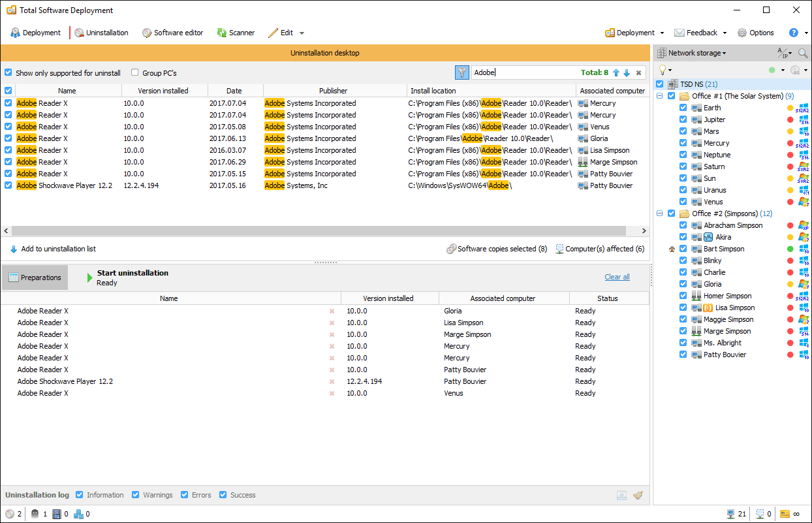The height and width of the screenshot is (523, 812).
Task: Jump to previous search match arrow
Action: [x=616, y=73]
